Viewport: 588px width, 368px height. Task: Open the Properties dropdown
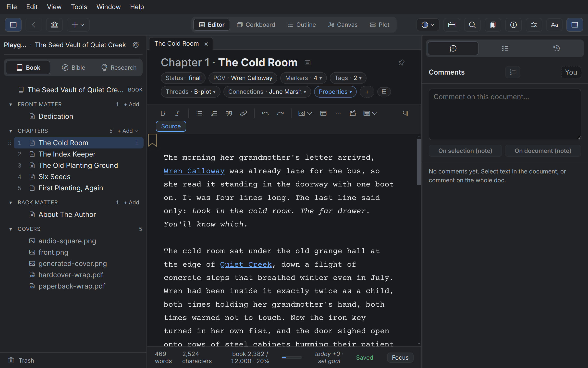click(x=335, y=92)
